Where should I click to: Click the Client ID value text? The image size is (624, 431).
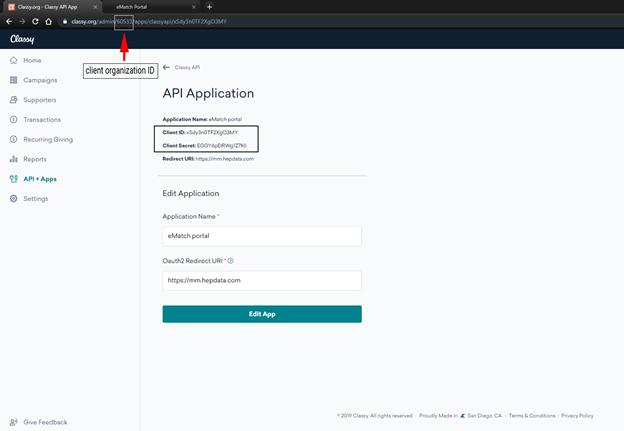pyautogui.click(x=212, y=133)
